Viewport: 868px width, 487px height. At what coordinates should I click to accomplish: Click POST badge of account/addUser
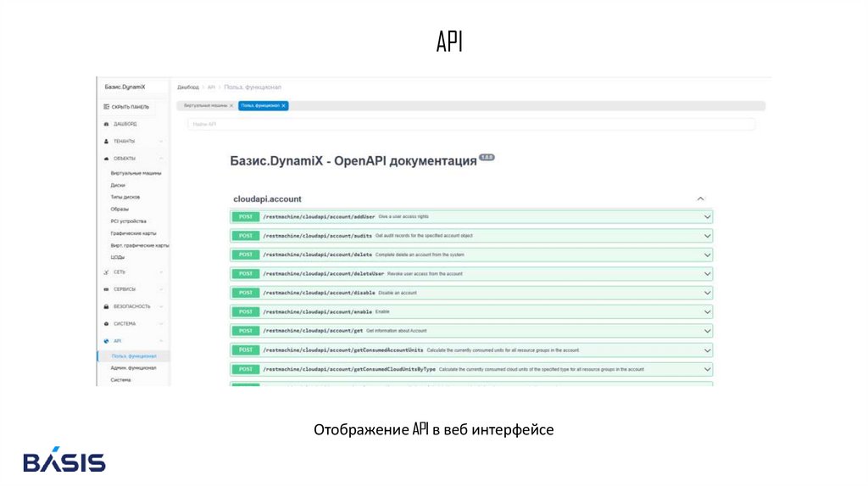click(x=245, y=216)
